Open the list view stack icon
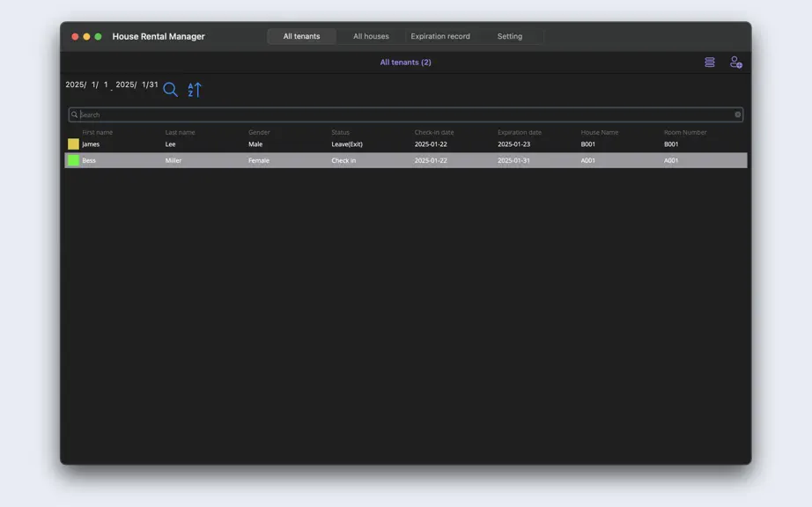This screenshot has width=812, height=507. point(710,62)
